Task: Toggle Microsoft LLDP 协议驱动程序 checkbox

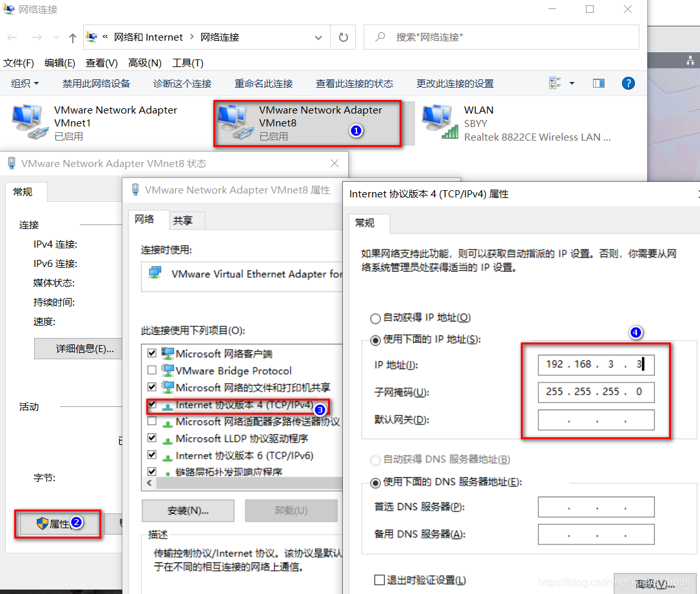Action: (151, 438)
